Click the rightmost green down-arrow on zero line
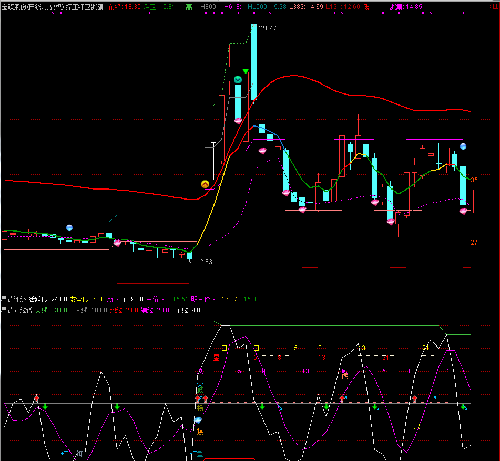 (463, 406)
